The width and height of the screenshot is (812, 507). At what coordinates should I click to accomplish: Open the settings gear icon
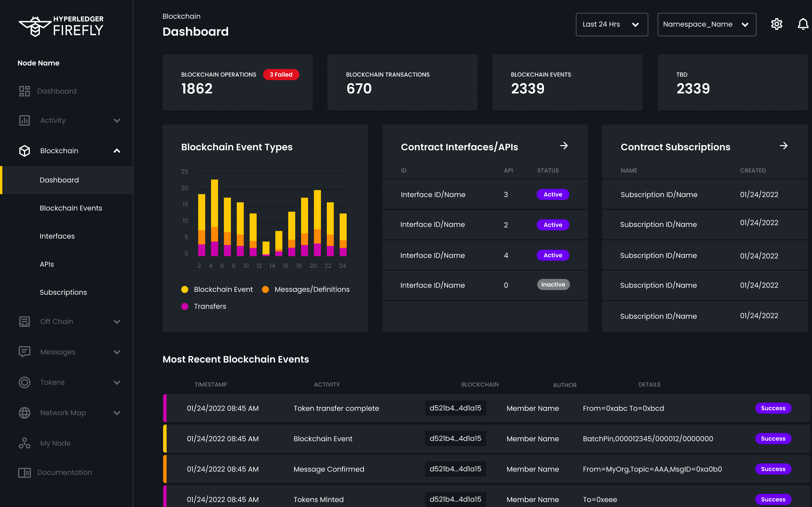coord(777,24)
